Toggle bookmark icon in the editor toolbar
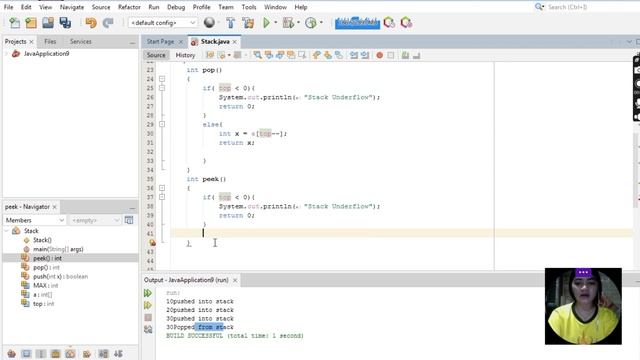Image resolution: width=640 pixels, height=360 pixels. 339,55
